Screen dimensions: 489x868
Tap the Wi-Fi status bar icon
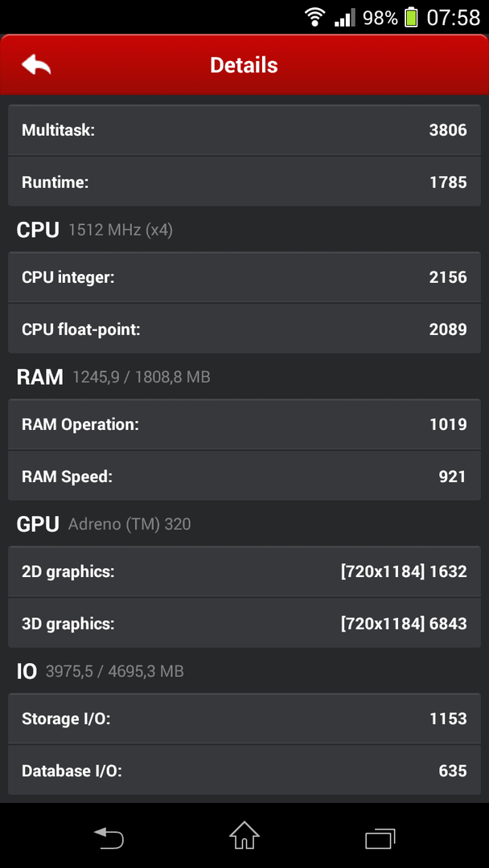coord(315,17)
